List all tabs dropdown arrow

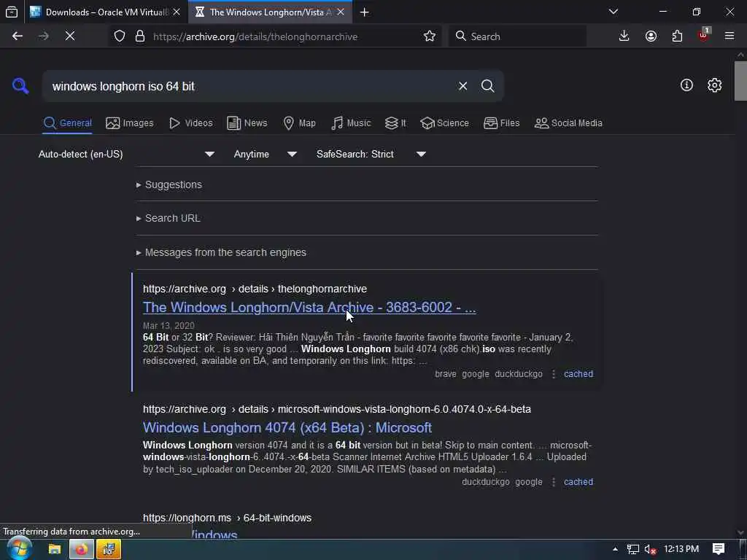[x=614, y=12]
